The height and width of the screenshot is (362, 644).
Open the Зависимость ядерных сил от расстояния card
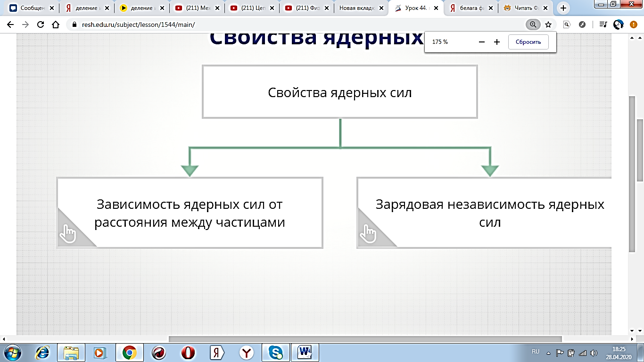tap(190, 213)
